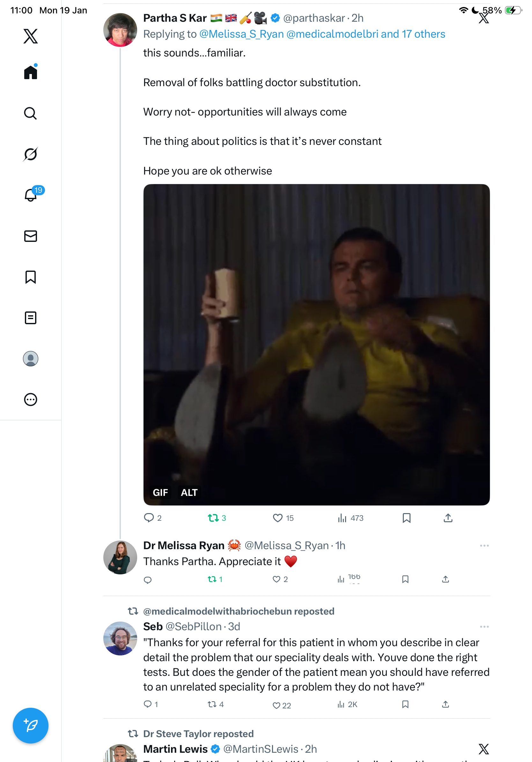Like Partha S Kar's reply
Image resolution: width=532 pixels, height=762 pixels.
click(x=277, y=518)
